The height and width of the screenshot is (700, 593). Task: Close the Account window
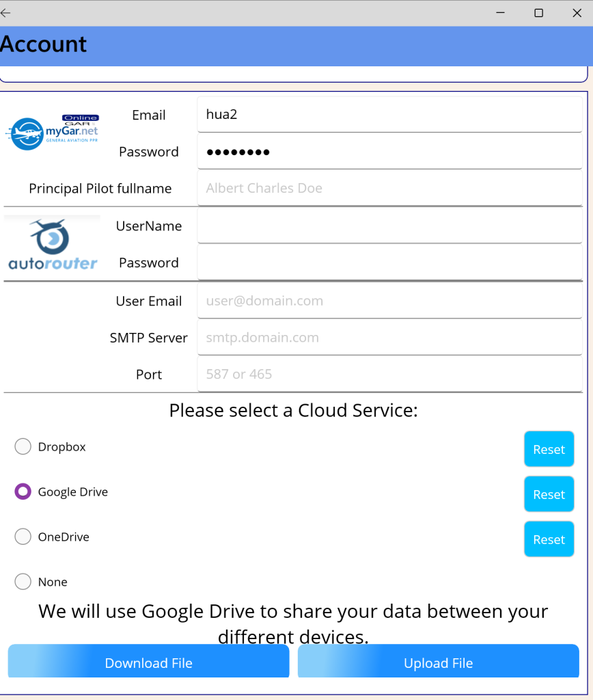(577, 13)
